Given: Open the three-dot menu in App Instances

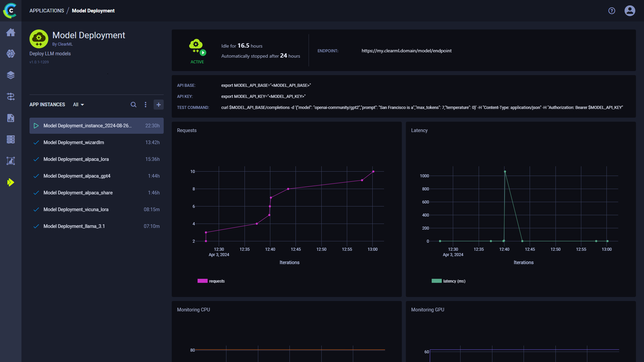Looking at the screenshot, I should [x=146, y=105].
